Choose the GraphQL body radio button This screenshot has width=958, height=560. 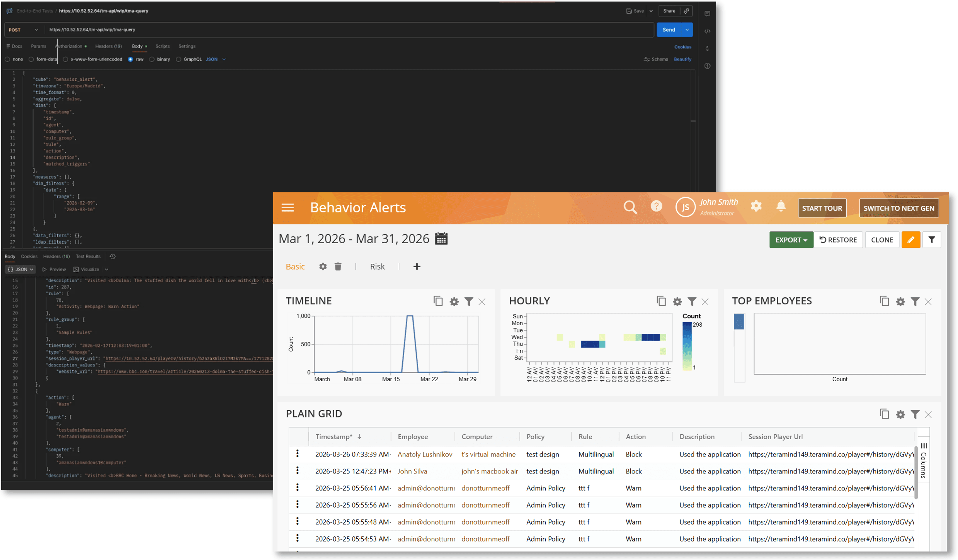(x=179, y=59)
